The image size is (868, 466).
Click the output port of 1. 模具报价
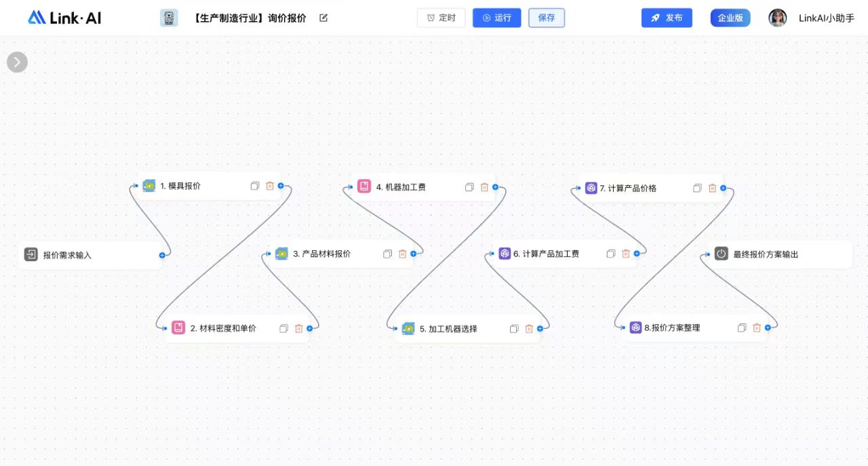281,185
